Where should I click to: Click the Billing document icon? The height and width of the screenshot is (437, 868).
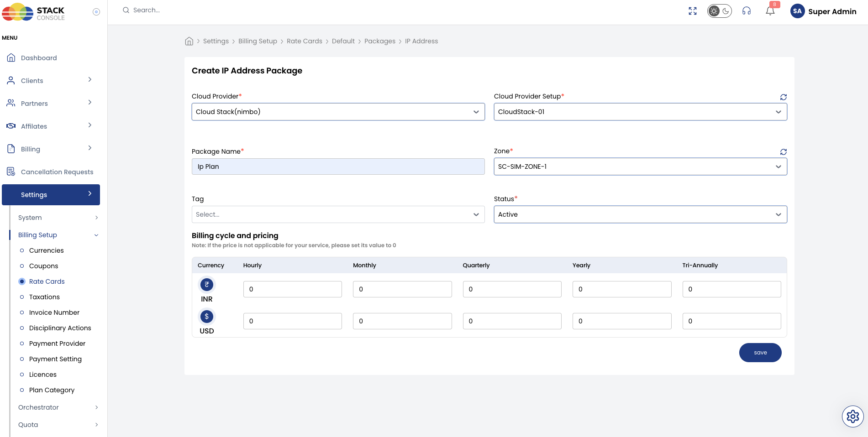point(11,149)
